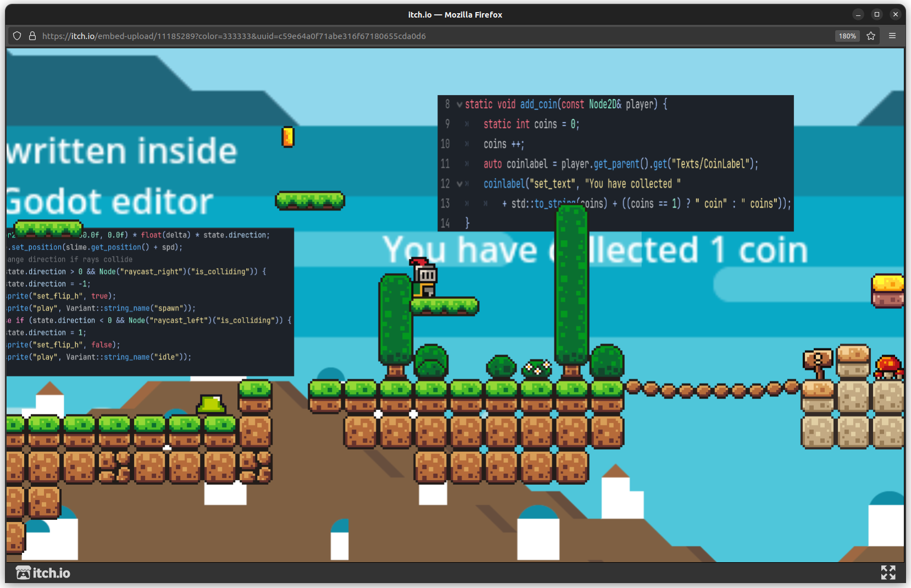Viewport: 911px width, 588px height.
Task: Click the floating grass platform under the coin
Action: 310,201
